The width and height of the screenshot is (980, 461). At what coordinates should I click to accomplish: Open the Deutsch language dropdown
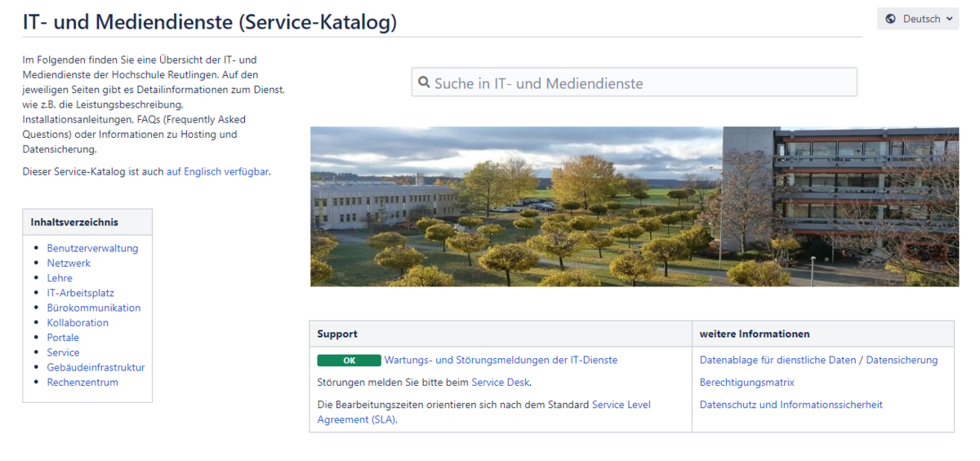click(x=918, y=19)
